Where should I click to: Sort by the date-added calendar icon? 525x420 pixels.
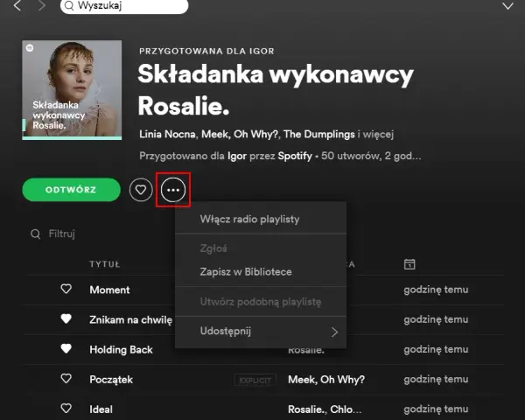click(x=409, y=264)
